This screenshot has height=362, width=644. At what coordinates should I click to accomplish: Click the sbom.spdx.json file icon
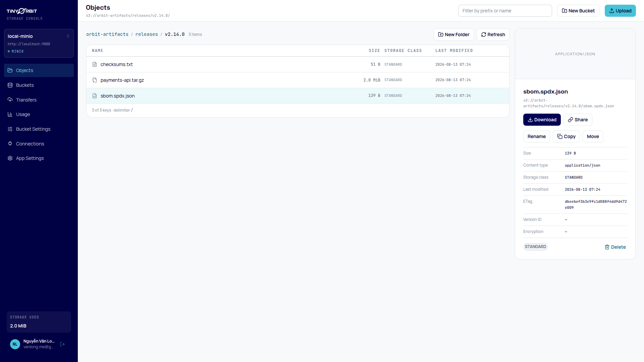[95, 96]
